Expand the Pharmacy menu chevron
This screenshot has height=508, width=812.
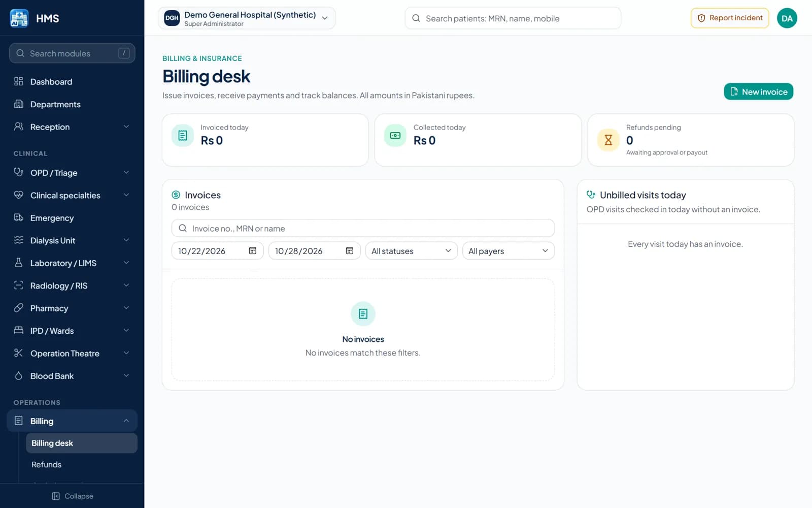click(x=126, y=308)
